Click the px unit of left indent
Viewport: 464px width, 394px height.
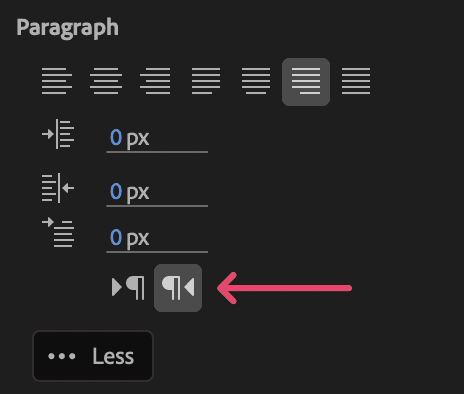pyautogui.click(x=138, y=139)
